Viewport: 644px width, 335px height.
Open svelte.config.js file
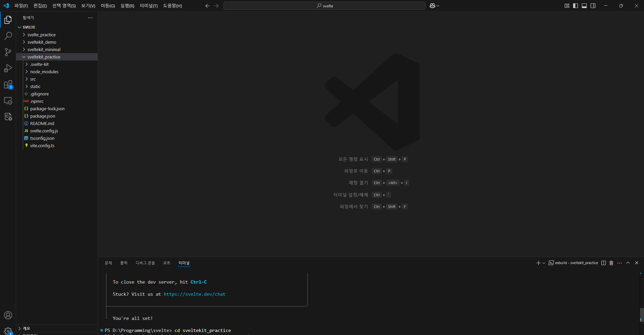[x=57, y=131]
